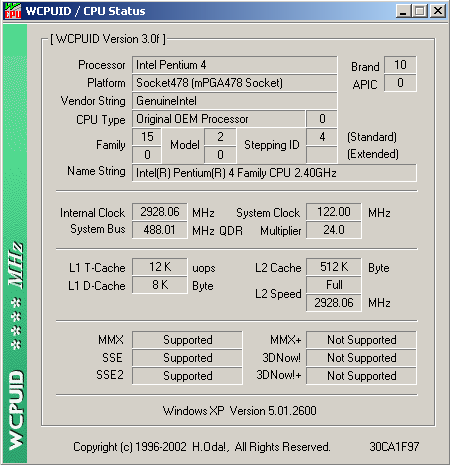Click the WCPUID app icon in title bar
Image resolution: width=450 pixels, height=465 pixels.
pos(13,11)
